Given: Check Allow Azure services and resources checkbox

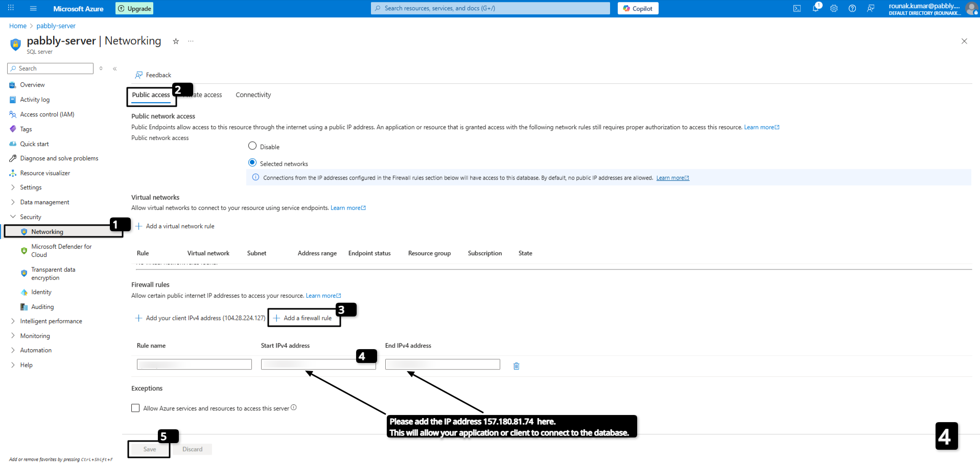Looking at the screenshot, I should tap(135, 408).
